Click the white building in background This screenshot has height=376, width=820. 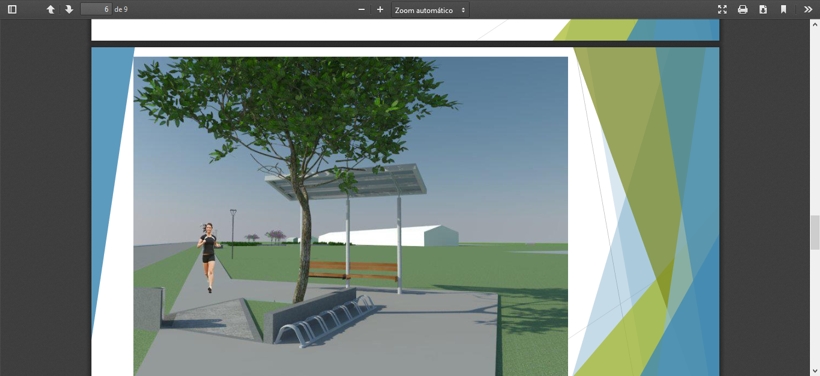tap(388, 236)
